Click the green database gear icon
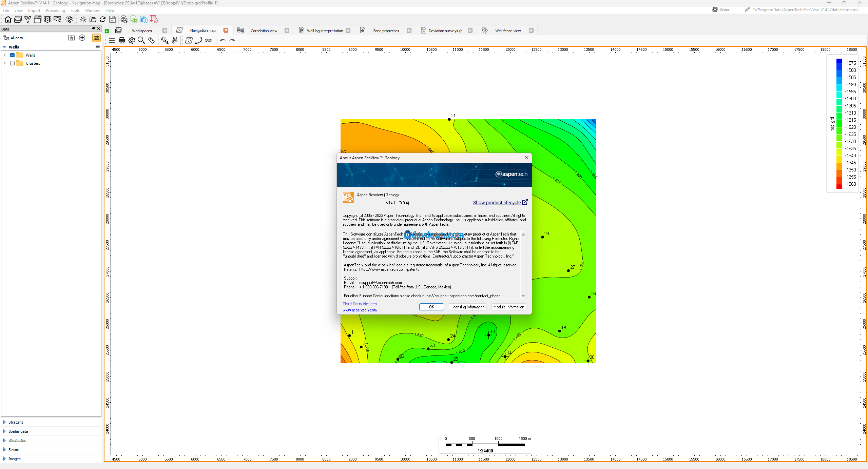This screenshot has height=469, width=868. [134, 19]
